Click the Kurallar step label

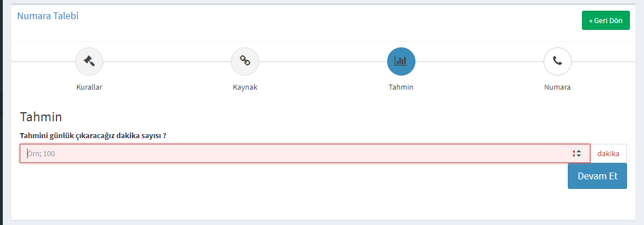pyautogui.click(x=89, y=87)
